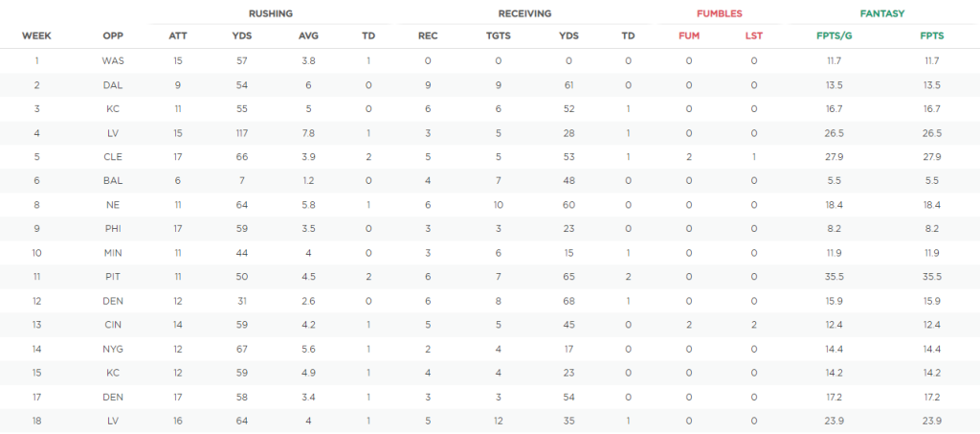Sort by rushing AVG column header
The height and width of the screenshot is (434, 980).
[x=308, y=35]
